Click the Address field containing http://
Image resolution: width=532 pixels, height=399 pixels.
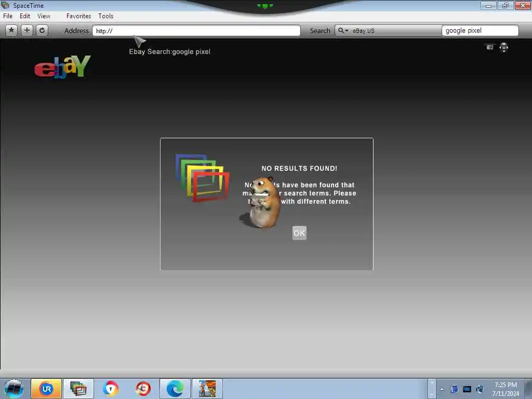tap(196, 31)
